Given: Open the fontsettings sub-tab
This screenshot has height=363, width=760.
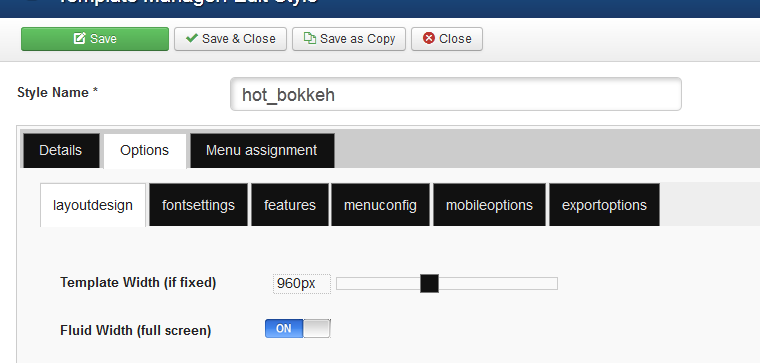Looking at the screenshot, I should (x=198, y=205).
